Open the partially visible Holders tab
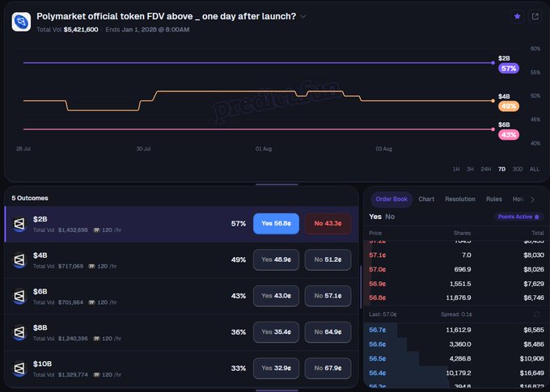 [518, 199]
